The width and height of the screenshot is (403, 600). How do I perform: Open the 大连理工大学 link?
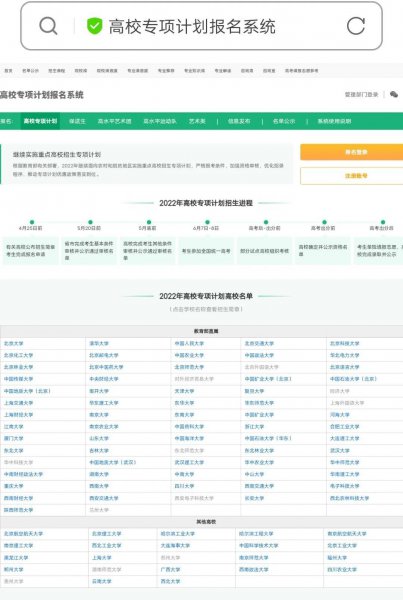(345, 438)
